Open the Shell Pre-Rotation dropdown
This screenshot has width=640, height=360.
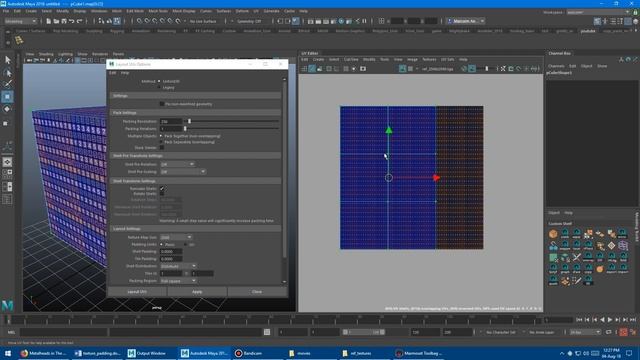click(178, 164)
